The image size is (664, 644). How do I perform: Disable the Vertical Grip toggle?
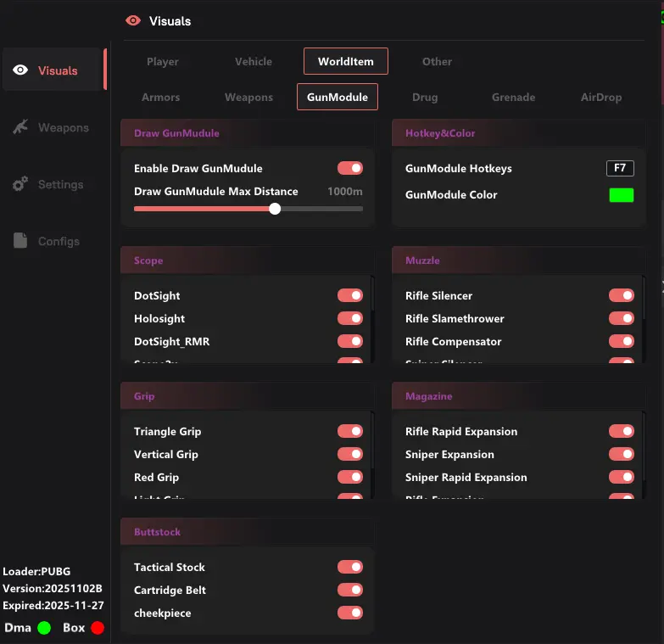(350, 454)
